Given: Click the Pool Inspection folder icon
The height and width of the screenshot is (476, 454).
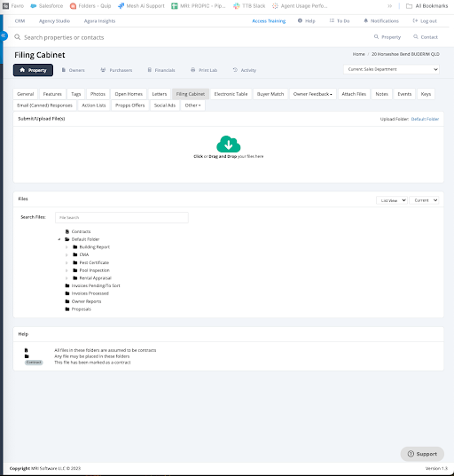Looking at the screenshot, I should (75, 270).
